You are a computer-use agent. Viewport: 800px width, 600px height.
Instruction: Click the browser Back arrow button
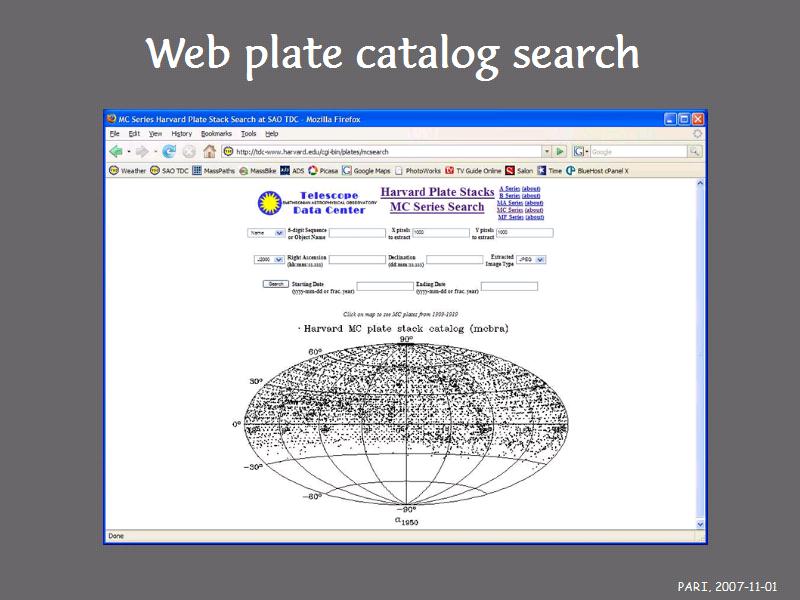tap(116, 152)
